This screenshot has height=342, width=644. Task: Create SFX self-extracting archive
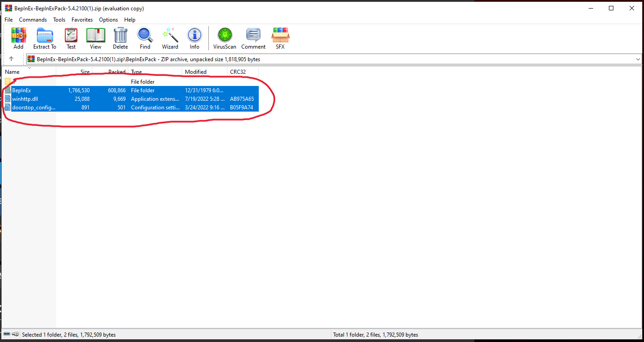click(280, 35)
